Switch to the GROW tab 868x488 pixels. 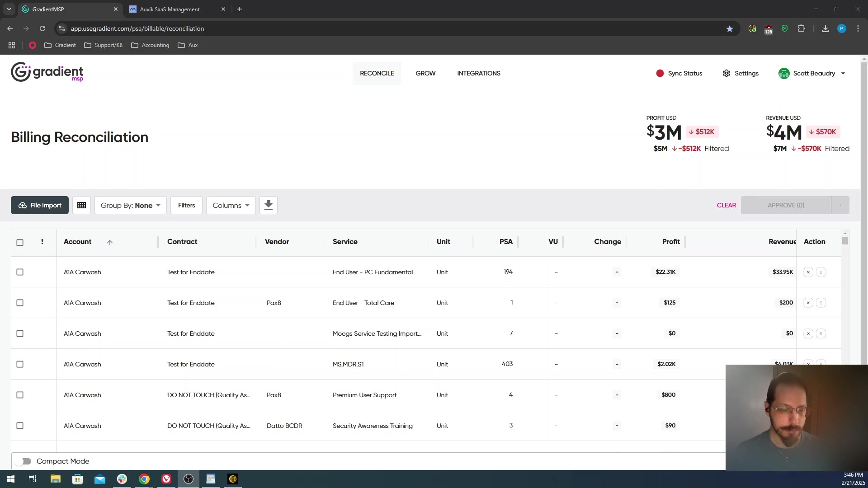click(x=425, y=73)
